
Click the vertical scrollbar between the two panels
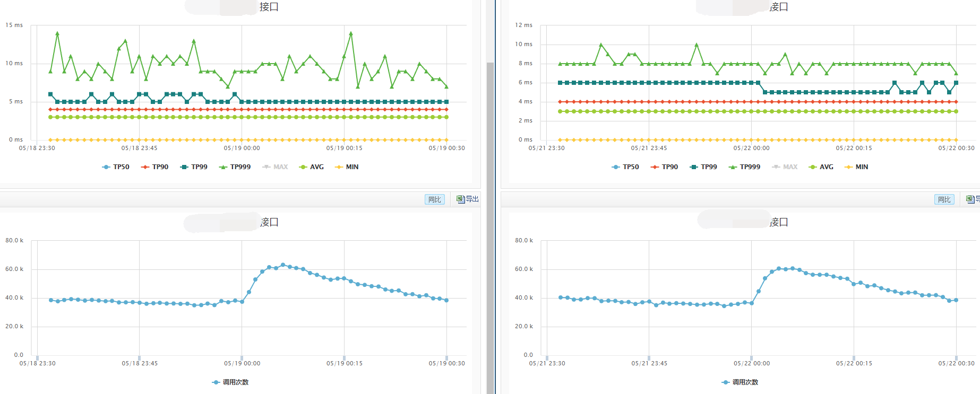490,228
